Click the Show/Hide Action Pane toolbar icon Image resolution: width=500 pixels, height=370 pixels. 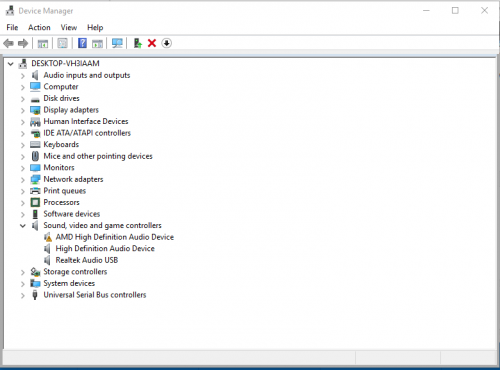[x=97, y=43]
